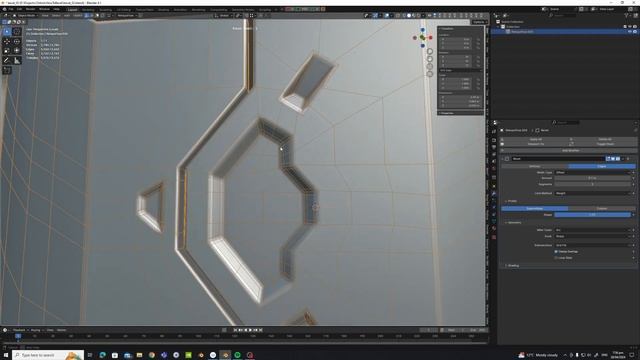Switch to rendered viewport shading

(418, 16)
